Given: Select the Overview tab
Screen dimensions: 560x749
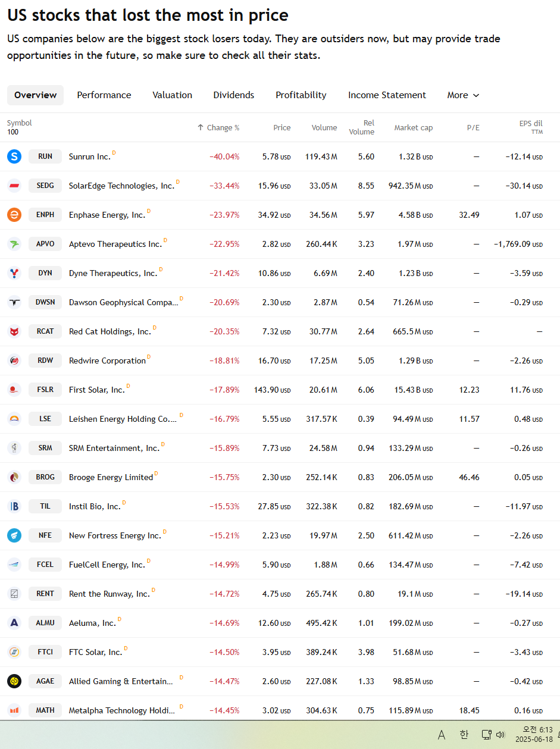Looking at the screenshot, I should click(36, 95).
